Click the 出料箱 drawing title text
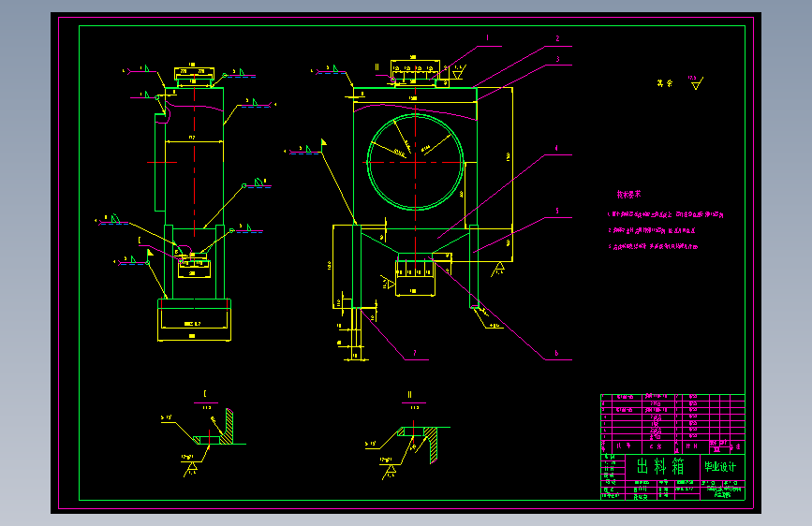The height and width of the screenshot is (526, 812). (661, 466)
